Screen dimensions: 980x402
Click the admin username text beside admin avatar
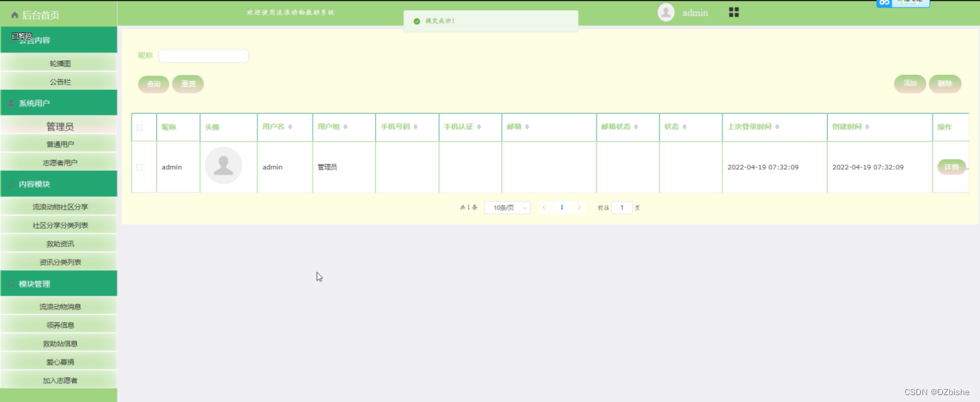[x=695, y=12]
